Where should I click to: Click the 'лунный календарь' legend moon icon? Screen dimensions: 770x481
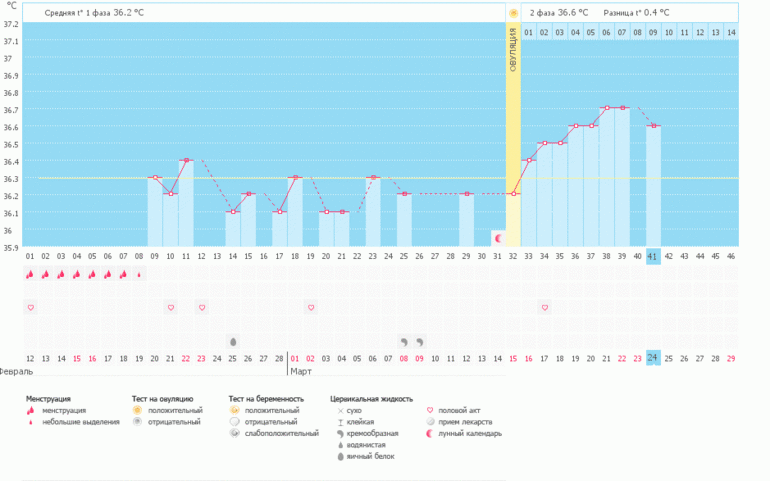click(x=431, y=434)
